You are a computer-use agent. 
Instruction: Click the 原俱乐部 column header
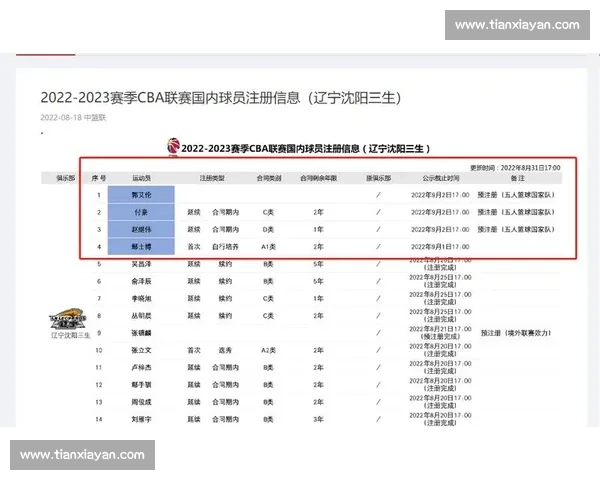(x=378, y=178)
